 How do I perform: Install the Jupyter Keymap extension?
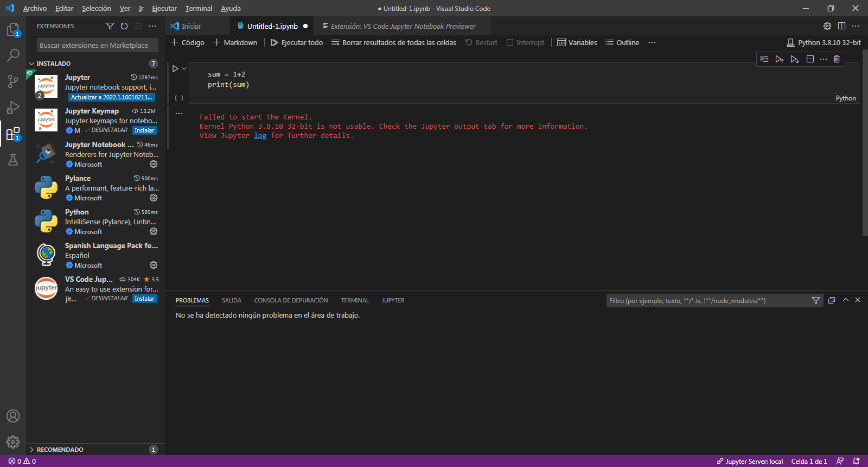(144, 130)
